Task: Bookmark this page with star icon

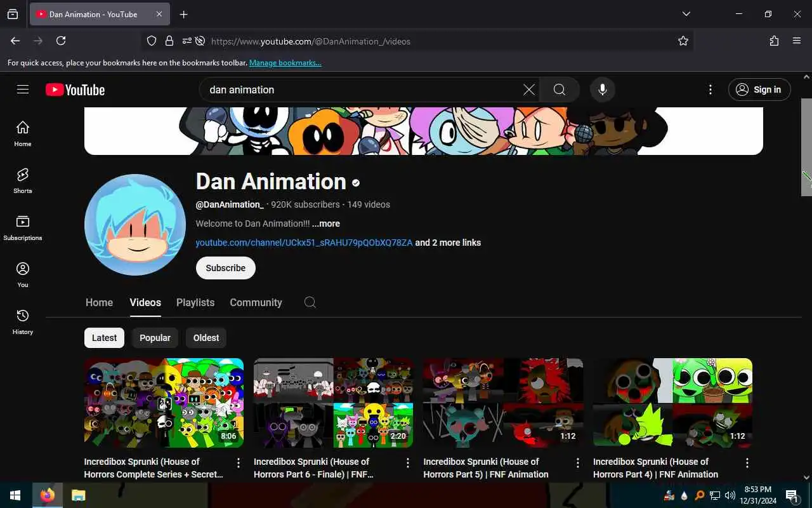Action: pos(683,41)
